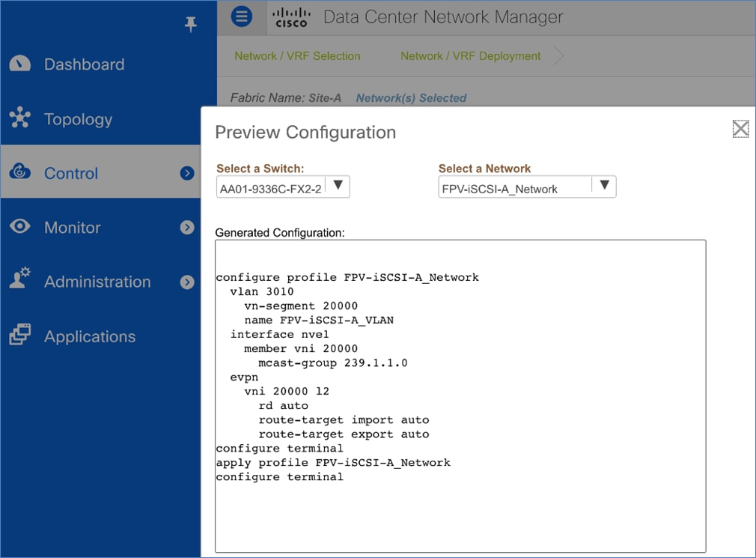
Task: Click the 'route-target export auto' line
Action: coord(344,434)
